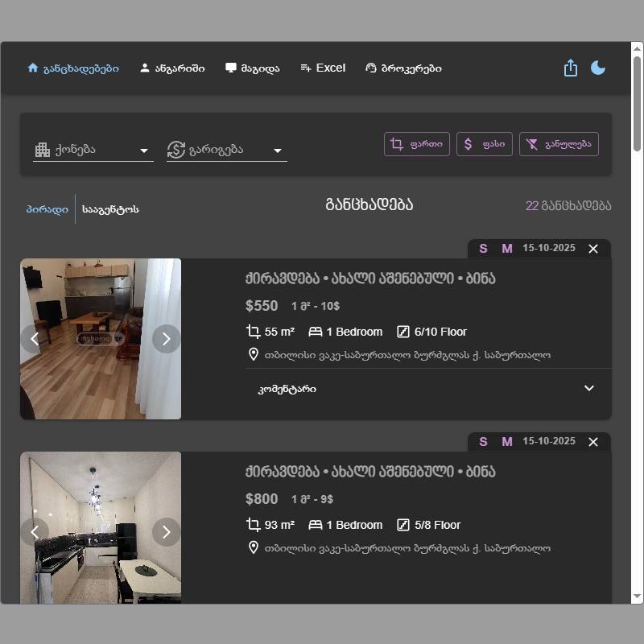The height and width of the screenshot is (644, 644).
Task: Expand the გარიგება deal type dropdown
Action: click(x=226, y=150)
